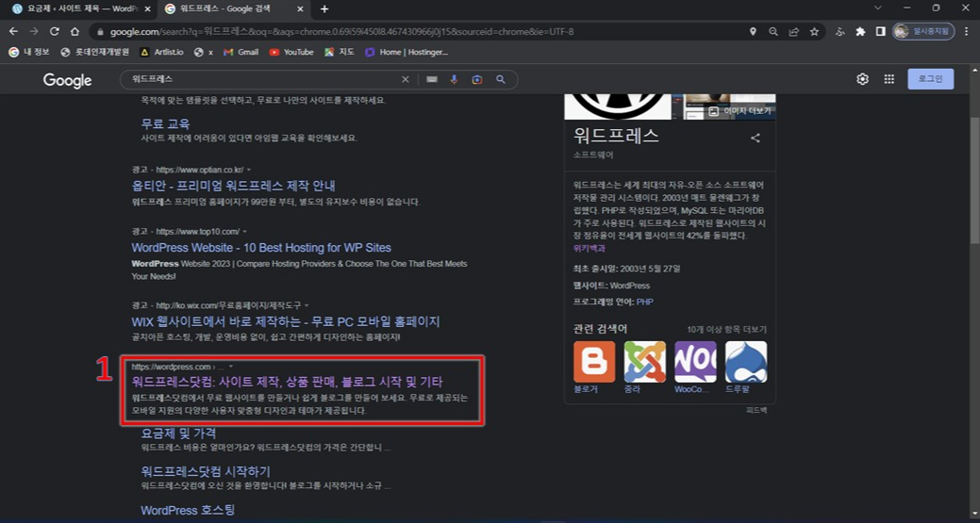Open the 무료 교육 sitelink

(x=165, y=123)
